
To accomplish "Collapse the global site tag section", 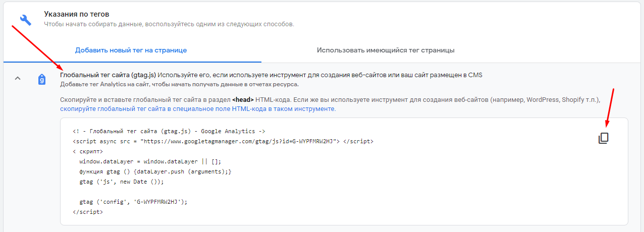I will click(x=18, y=79).
